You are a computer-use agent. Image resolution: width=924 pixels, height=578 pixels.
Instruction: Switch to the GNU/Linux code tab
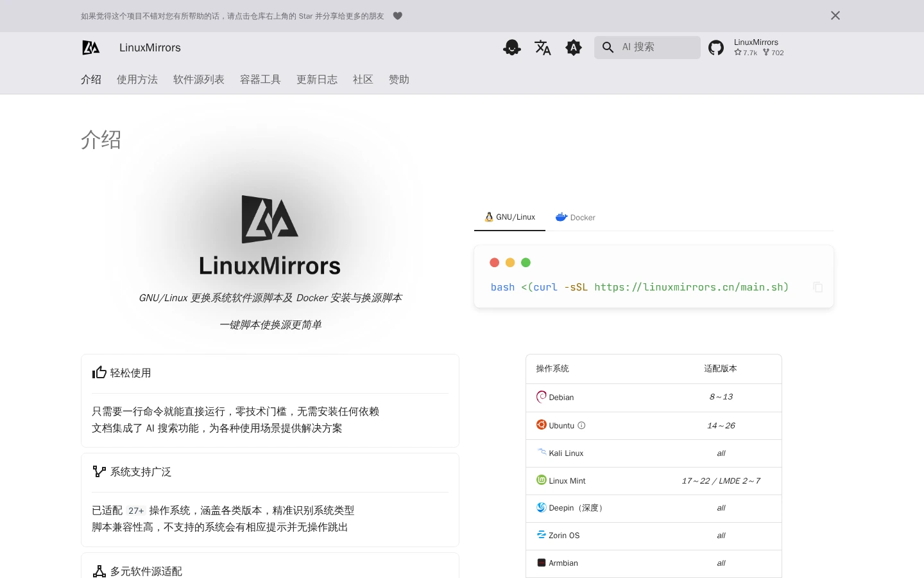(x=509, y=217)
